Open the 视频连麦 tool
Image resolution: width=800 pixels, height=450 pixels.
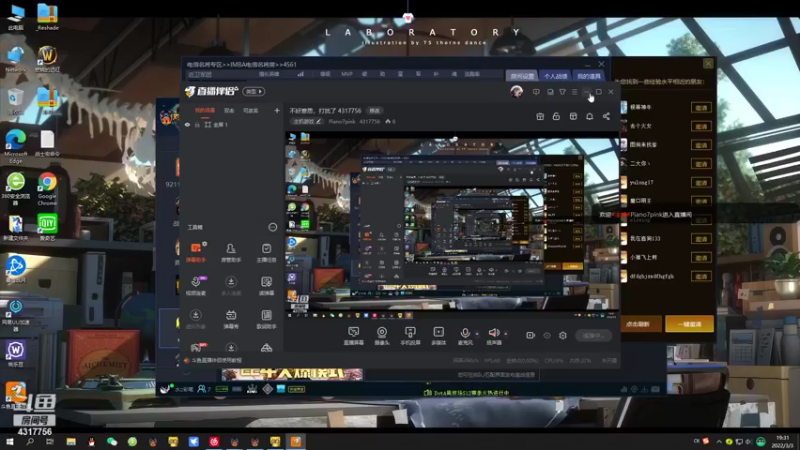coord(195,286)
